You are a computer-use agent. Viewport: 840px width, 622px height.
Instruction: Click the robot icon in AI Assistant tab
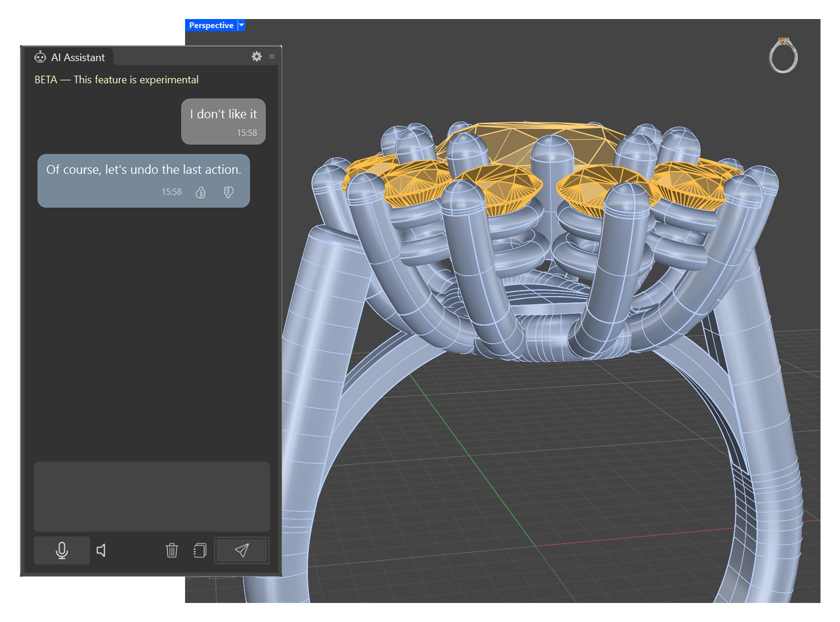(40, 57)
